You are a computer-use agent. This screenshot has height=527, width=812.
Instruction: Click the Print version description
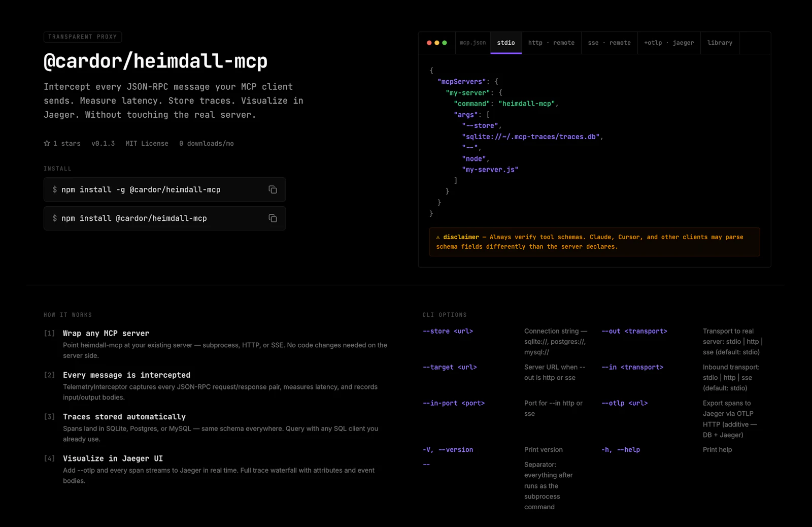[544, 450]
